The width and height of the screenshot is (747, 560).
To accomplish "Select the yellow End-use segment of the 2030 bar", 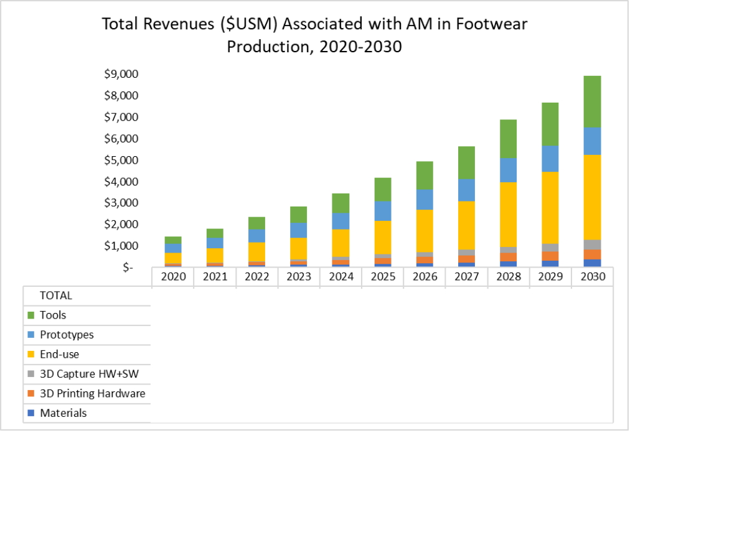I will pos(593,198).
